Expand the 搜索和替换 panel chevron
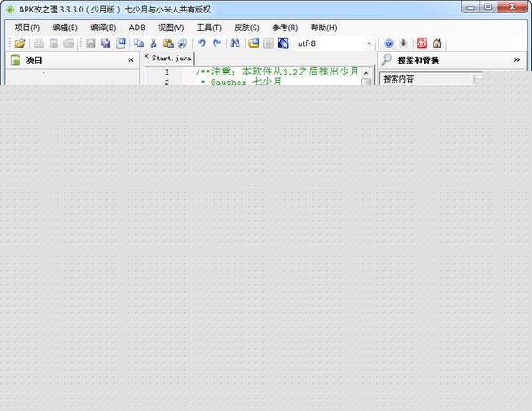This screenshot has height=411, width=532. 516,60
